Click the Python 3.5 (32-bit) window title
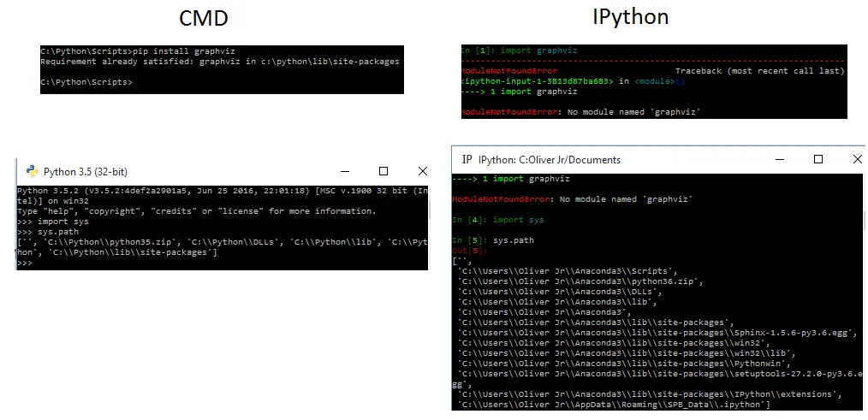Viewport: 868px width, 420px height. (x=86, y=172)
